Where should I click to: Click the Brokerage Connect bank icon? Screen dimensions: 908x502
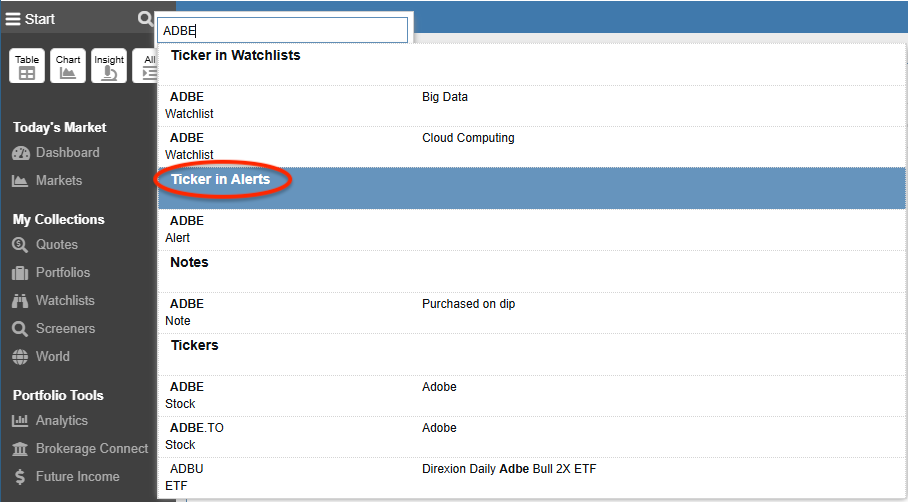20,449
